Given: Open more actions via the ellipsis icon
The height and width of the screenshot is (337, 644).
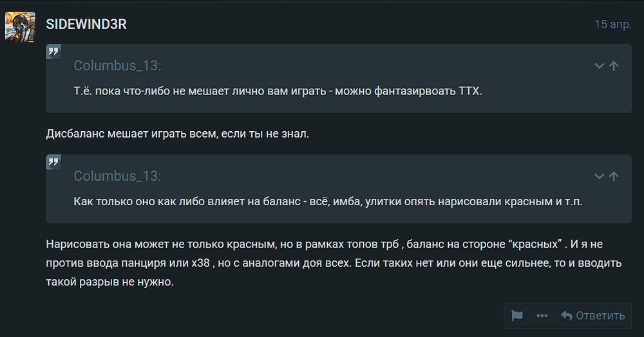Looking at the screenshot, I should [542, 316].
